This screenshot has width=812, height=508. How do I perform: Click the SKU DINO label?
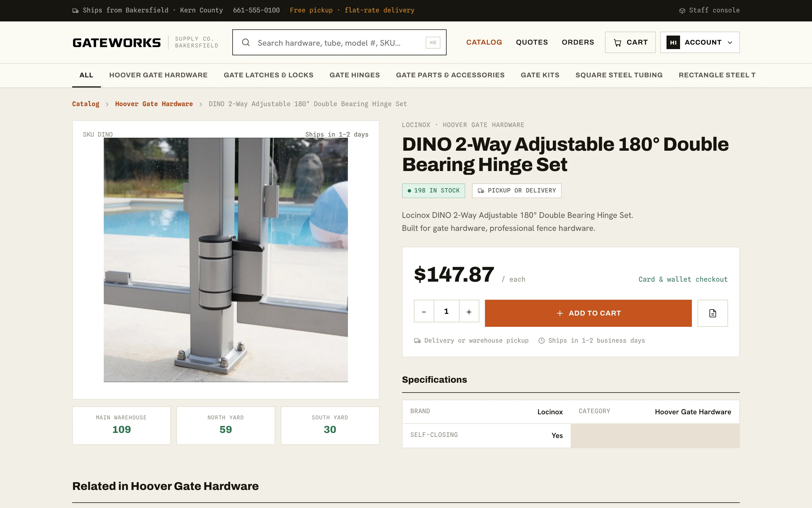coord(98,134)
